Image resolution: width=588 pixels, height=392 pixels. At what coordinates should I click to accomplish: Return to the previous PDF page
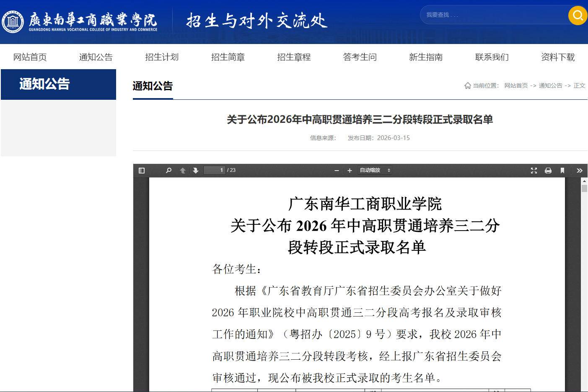pos(183,170)
